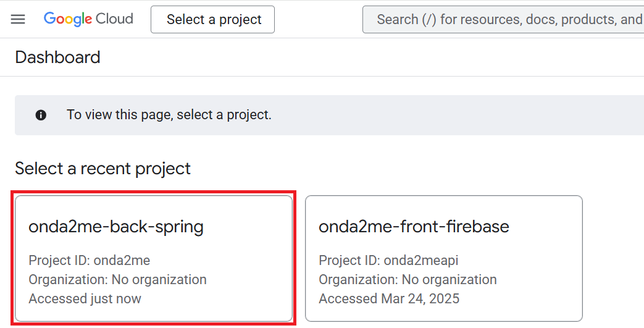The image size is (644, 328).
Task: Click Organization label in front-firebase card
Action: pyautogui.click(x=408, y=280)
